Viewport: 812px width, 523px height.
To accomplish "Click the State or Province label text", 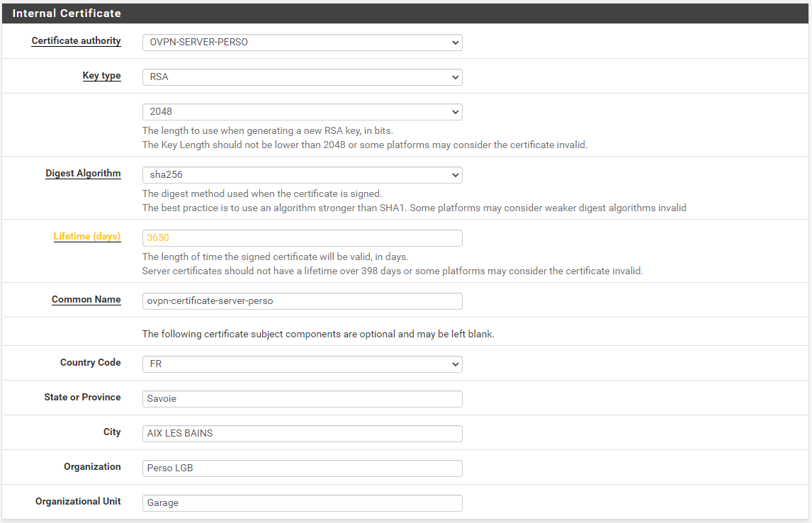I will pos(82,398).
